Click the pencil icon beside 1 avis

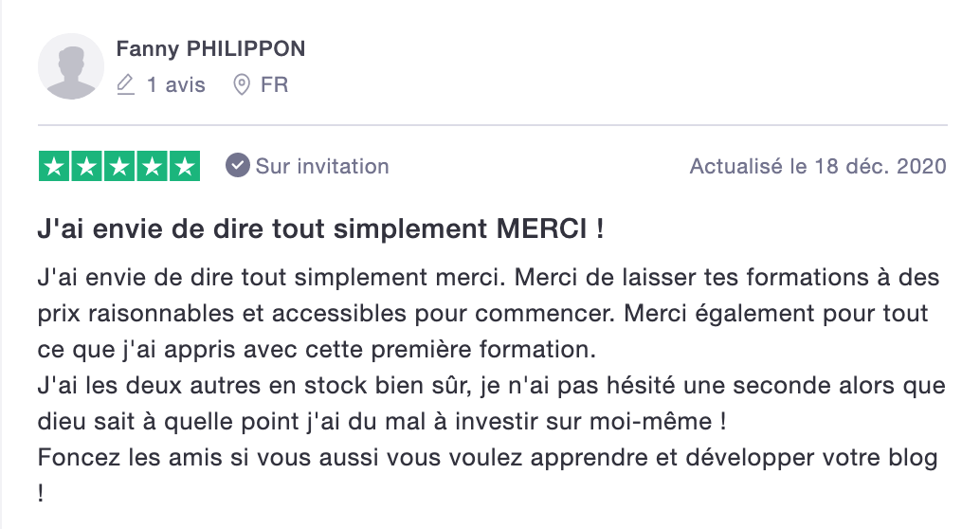click(x=125, y=85)
